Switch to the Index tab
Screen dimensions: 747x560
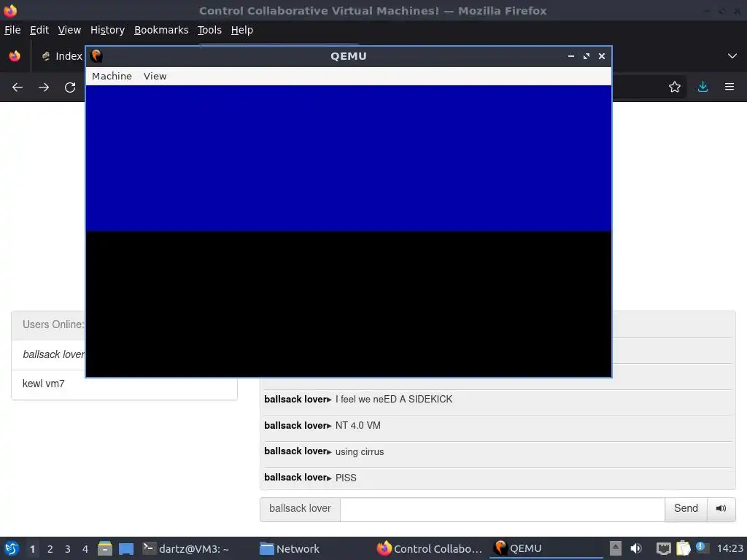pos(61,56)
